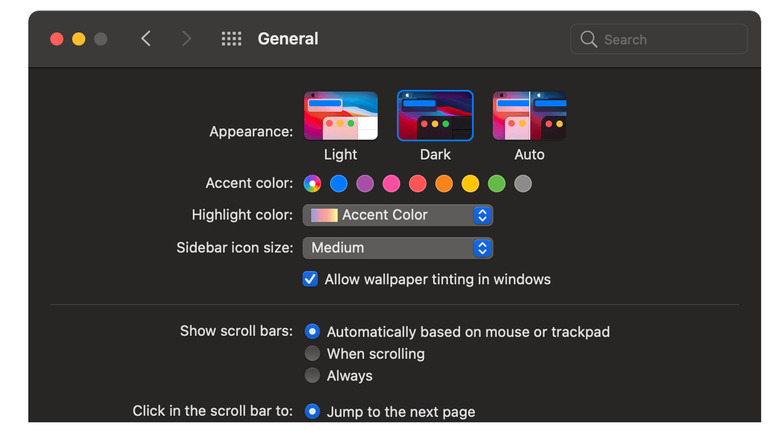Go back using the left chevron
The image size is (780, 438).
click(x=146, y=39)
